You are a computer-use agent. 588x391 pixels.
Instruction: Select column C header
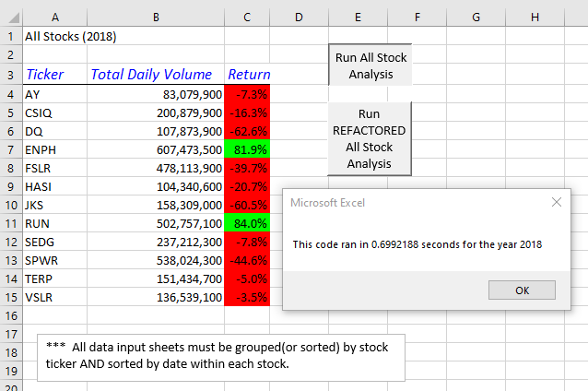[247, 18]
